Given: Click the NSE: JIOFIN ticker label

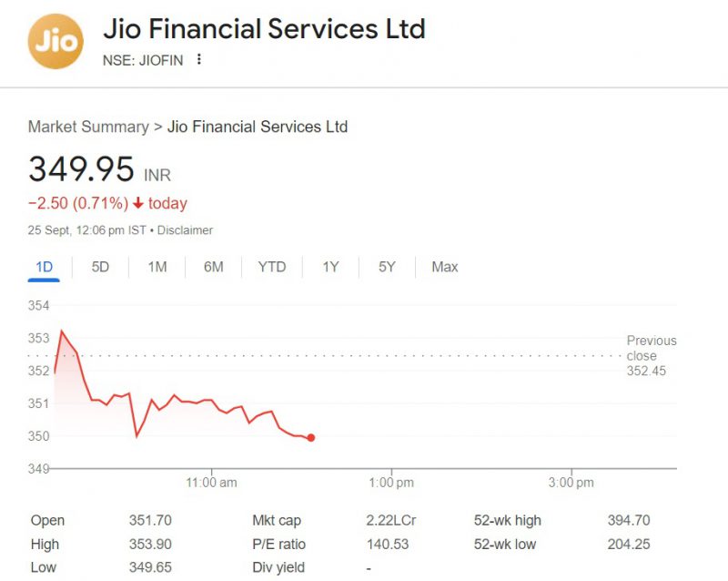Looking at the screenshot, I should pyautogui.click(x=141, y=59).
